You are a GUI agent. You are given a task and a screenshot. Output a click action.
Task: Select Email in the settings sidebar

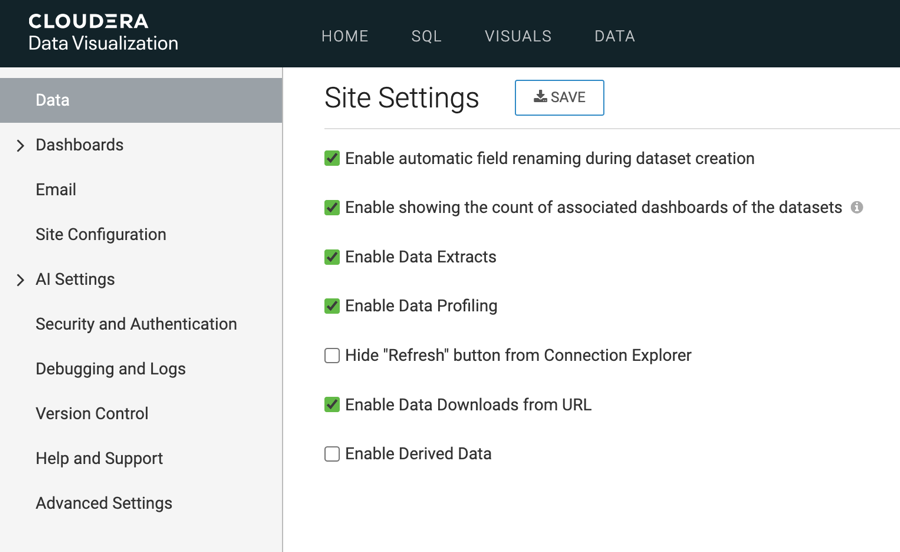(x=56, y=190)
